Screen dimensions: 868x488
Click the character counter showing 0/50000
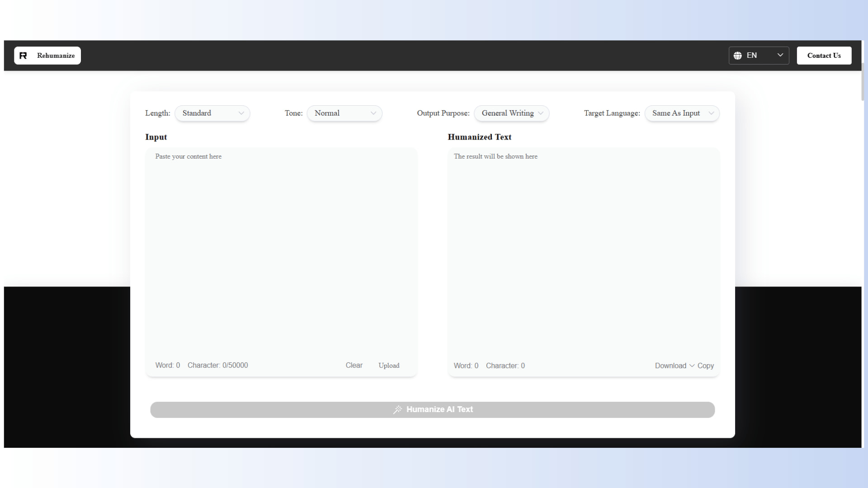coord(217,365)
